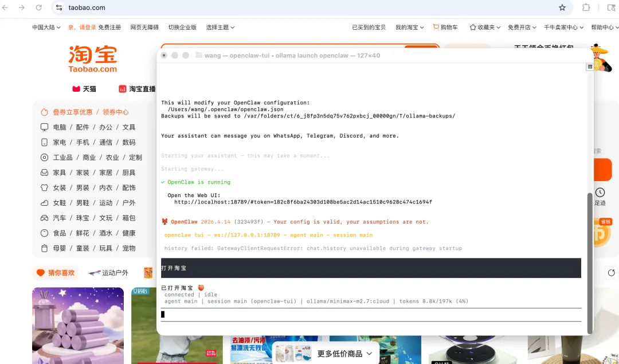
Task: Open 网页无障碍 accessibility link
Action: pyautogui.click(x=144, y=28)
